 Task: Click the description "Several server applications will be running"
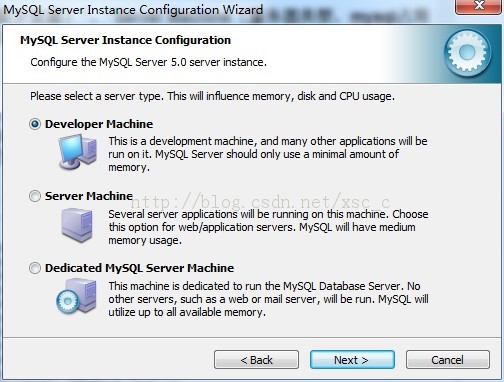point(268,227)
